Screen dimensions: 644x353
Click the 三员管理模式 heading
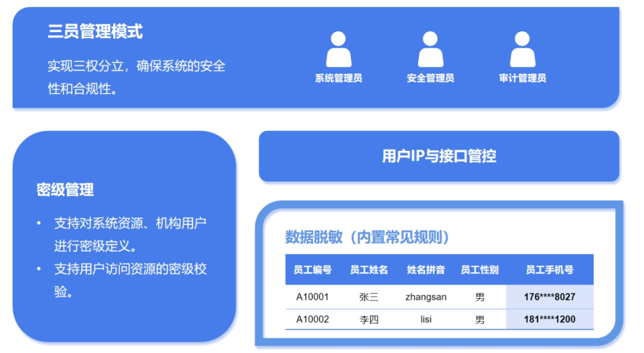95,32
